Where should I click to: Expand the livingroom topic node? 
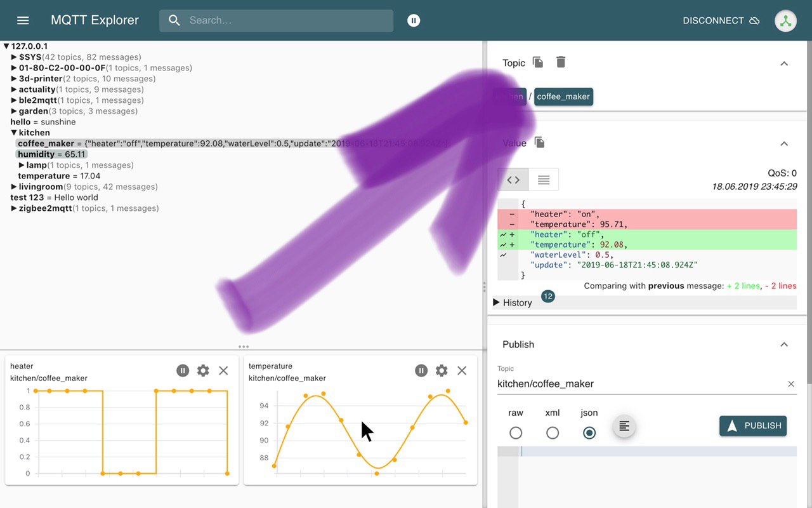click(x=14, y=187)
